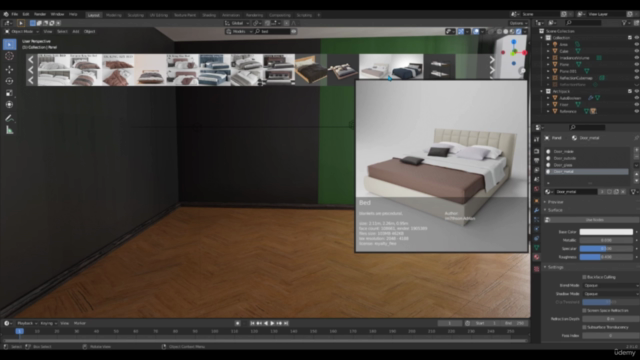The width and height of the screenshot is (640, 360).
Task: Open the Object Mode dropdown
Action: 22,31
